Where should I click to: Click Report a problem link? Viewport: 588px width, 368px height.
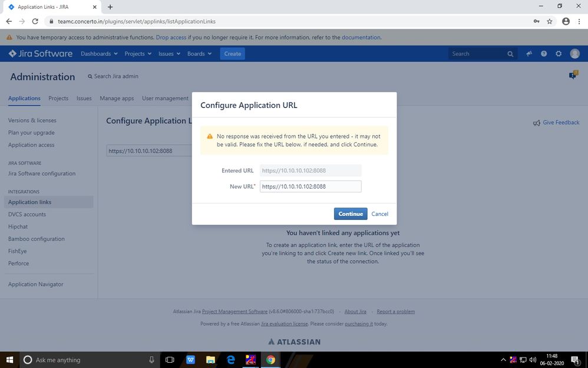395,311
